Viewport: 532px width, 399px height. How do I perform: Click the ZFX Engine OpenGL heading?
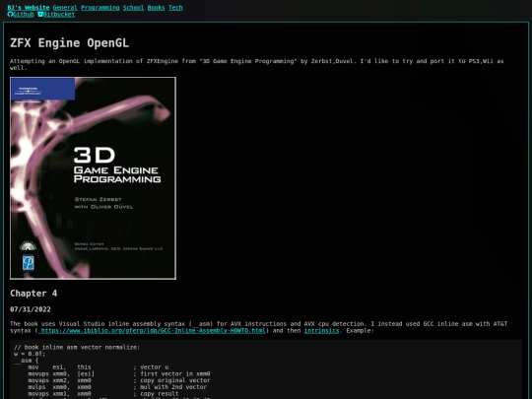point(70,43)
